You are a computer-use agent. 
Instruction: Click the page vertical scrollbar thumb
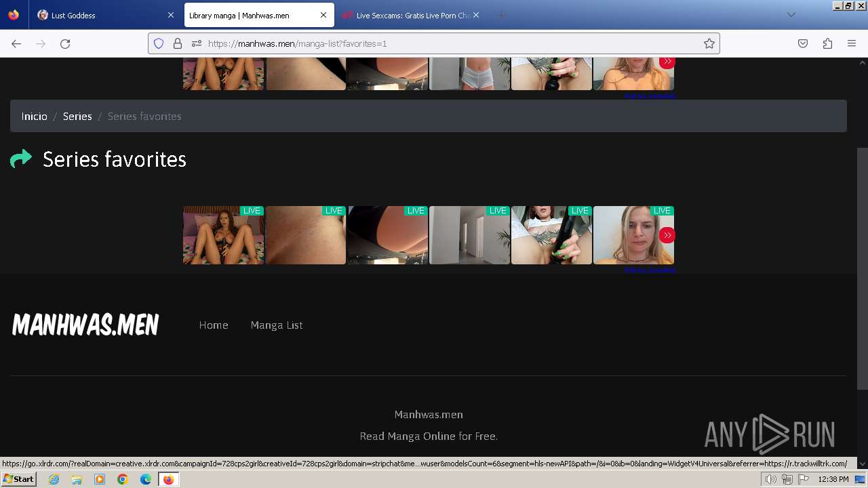[x=863, y=268]
